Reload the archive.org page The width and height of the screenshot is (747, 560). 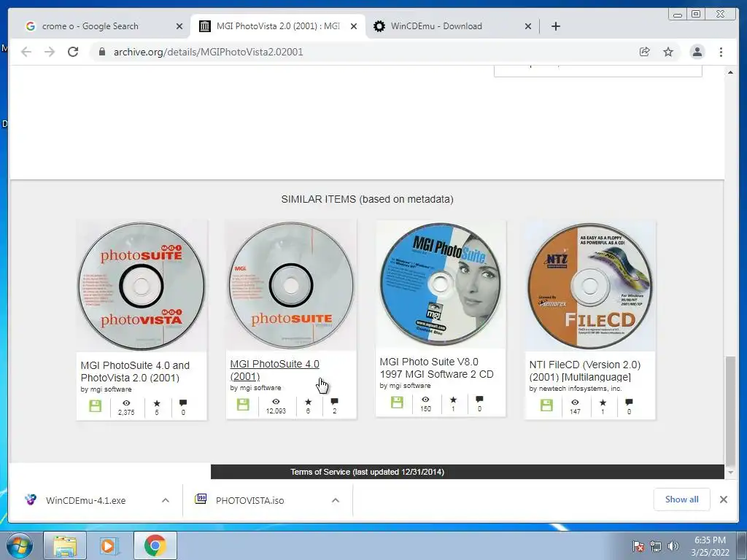[x=73, y=52]
